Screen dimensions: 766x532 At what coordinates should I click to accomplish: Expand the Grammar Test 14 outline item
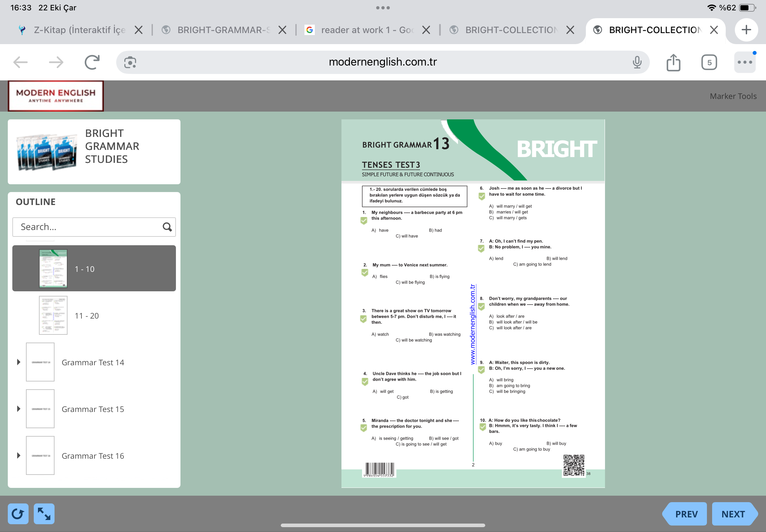tap(19, 362)
